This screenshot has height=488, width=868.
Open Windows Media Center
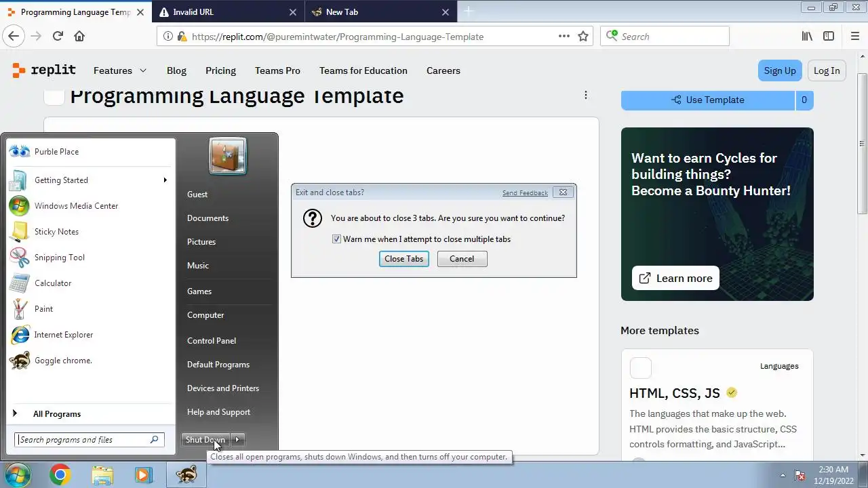91,206
